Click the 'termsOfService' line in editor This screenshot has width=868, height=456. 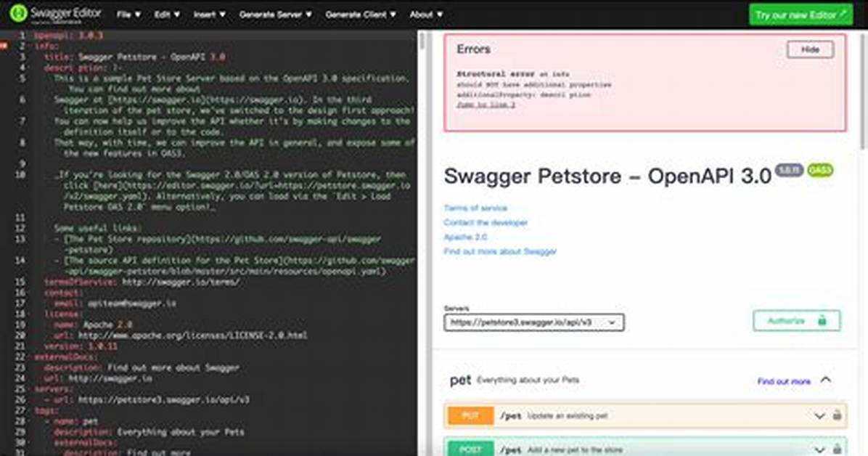[x=142, y=282]
